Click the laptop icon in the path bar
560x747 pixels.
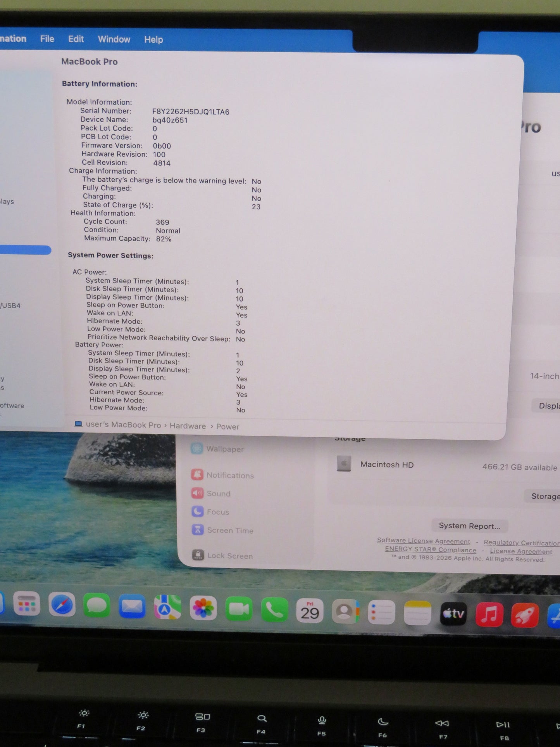pyautogui.click(x=78, y=424)
